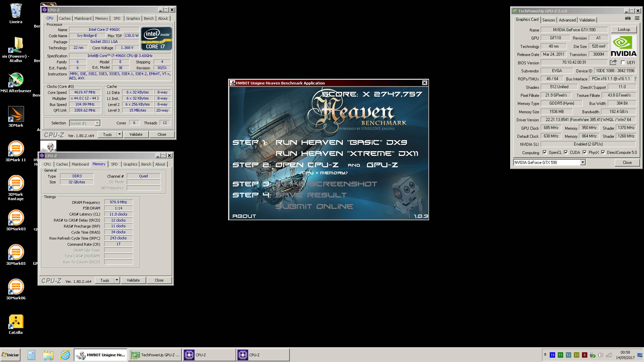The height and width of the screenshot is (362, 644).
Task: Click the dark red 8 tray icon
Action: (x=585, y=355)
